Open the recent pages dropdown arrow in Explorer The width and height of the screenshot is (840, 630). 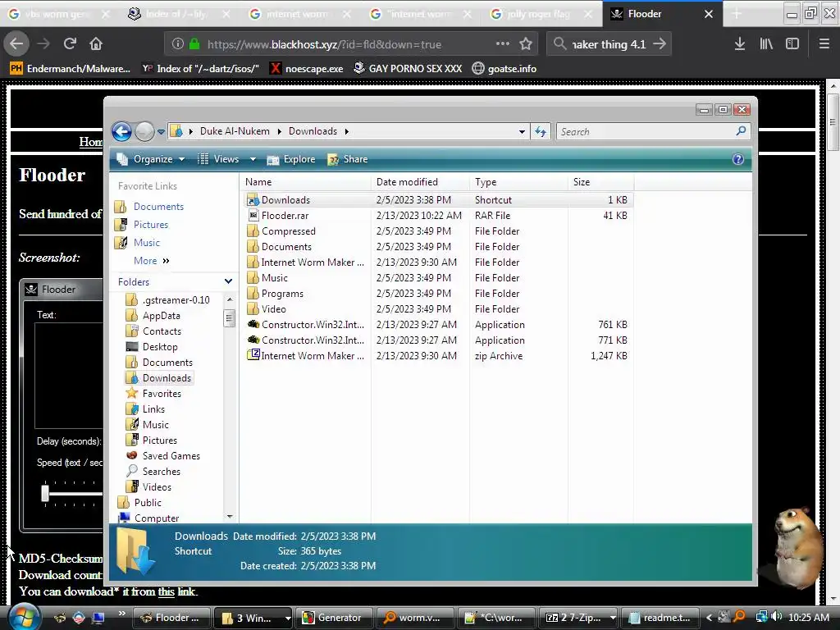pos(161,132)
